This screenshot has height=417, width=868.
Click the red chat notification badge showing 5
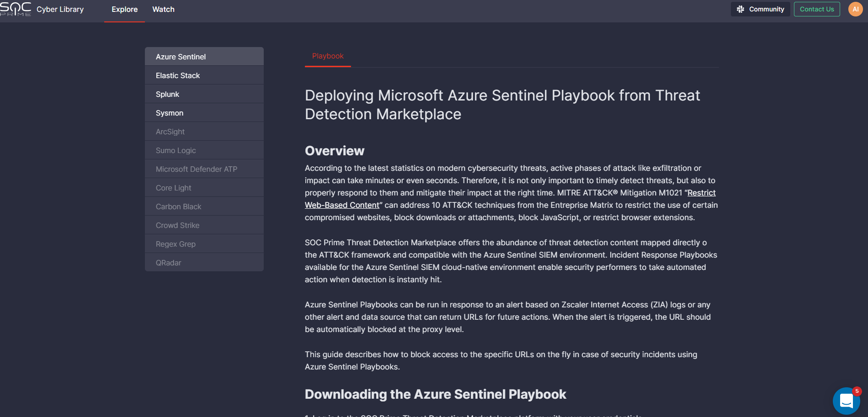pyautogui.click(x=857, y=391)
